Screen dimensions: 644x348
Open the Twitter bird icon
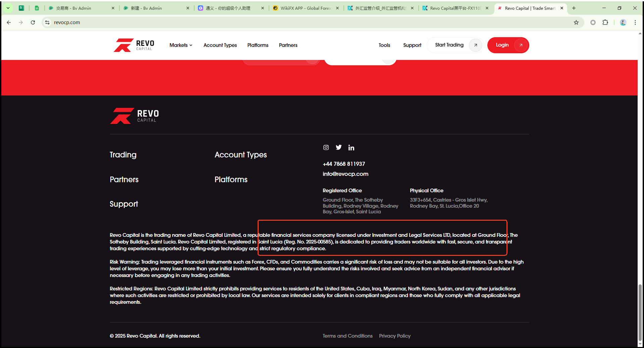point(339,147)
